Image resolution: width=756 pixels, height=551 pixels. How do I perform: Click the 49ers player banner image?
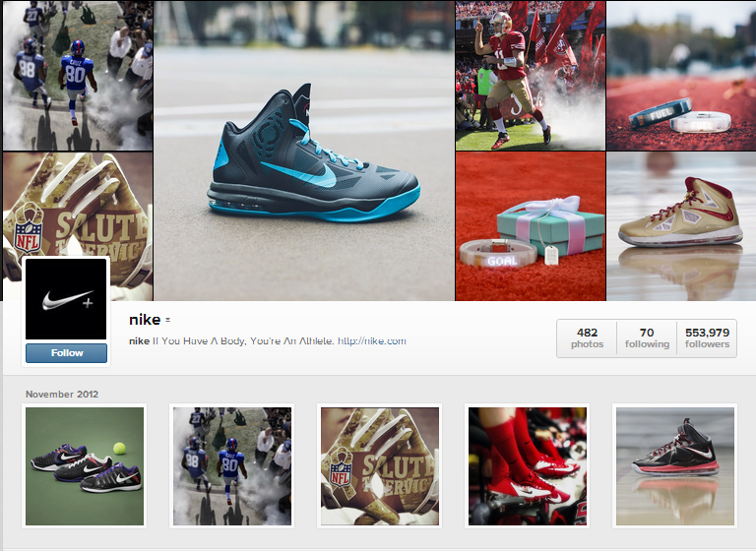pyautogui.click(x=531, y=76)
